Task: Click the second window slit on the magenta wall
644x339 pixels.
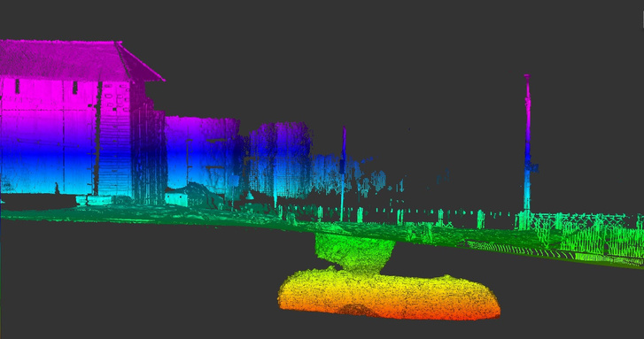Action: [x=74, y=88]
